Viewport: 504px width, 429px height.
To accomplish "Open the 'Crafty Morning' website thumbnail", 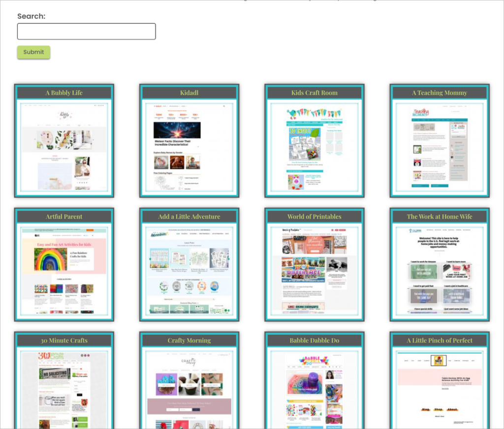I will [x=189, y=389].
